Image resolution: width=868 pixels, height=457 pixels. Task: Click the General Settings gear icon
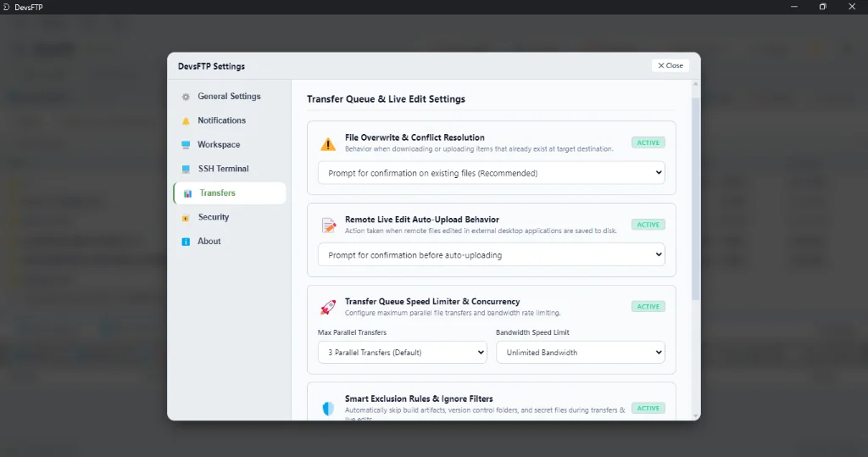click(x=186, y=97)
